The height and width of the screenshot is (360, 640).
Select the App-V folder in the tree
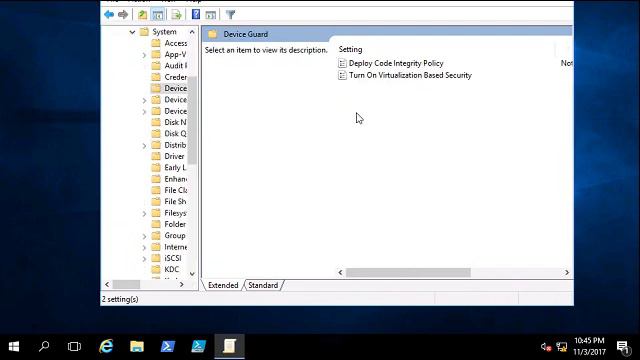175,54
